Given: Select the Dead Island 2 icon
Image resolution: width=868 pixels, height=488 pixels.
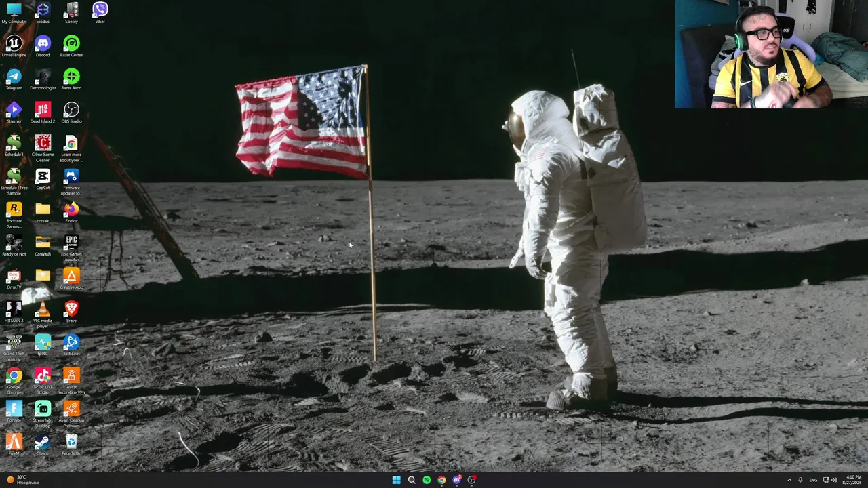Looking at the screenshot, I should tap(43, 113).
